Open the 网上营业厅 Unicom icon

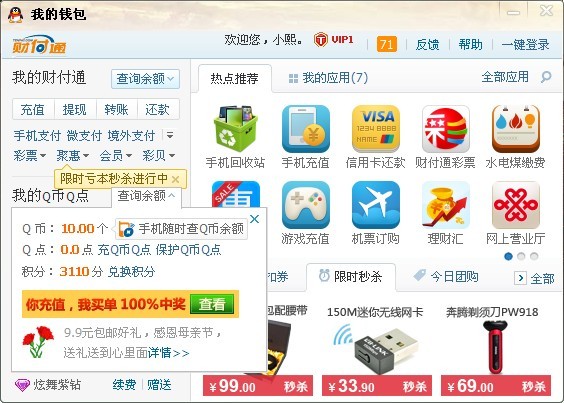tap(515, 205)
